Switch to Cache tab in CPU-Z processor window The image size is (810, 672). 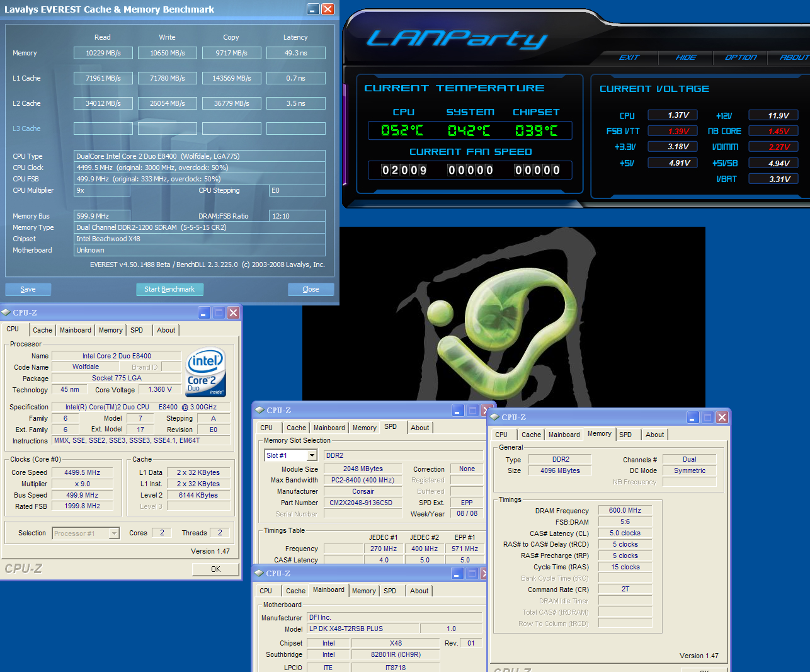[x=42, y=330]
